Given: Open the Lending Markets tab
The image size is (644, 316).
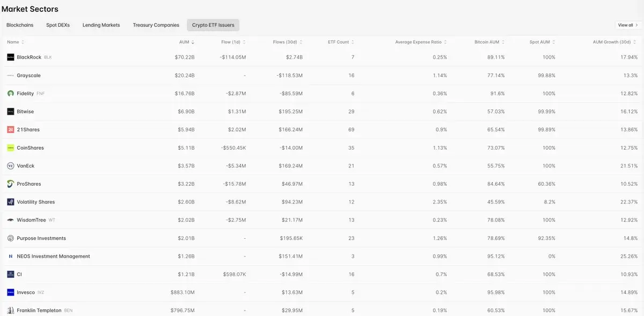Looking at the screenshot, I should point(101,25).
